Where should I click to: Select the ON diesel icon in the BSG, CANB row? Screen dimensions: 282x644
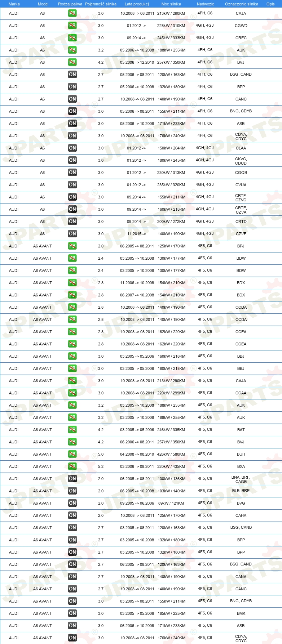(x=72, y=528)
